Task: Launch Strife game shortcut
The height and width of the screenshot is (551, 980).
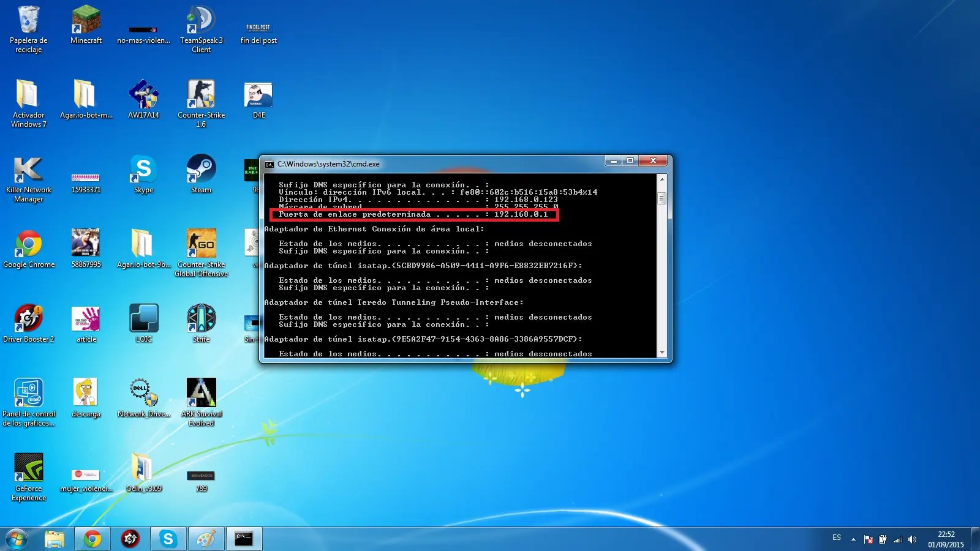Action: pos(201,323)
